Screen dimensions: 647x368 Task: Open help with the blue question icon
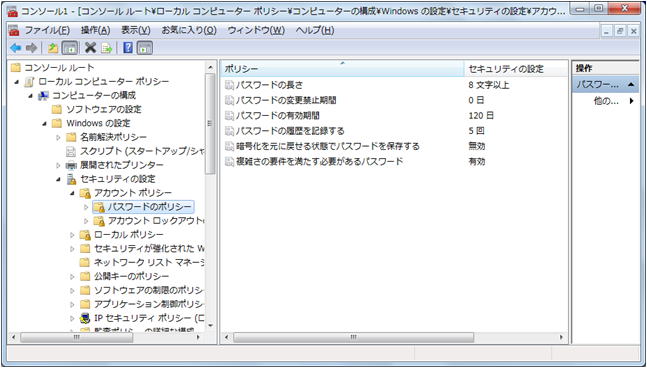coord(128,48)
